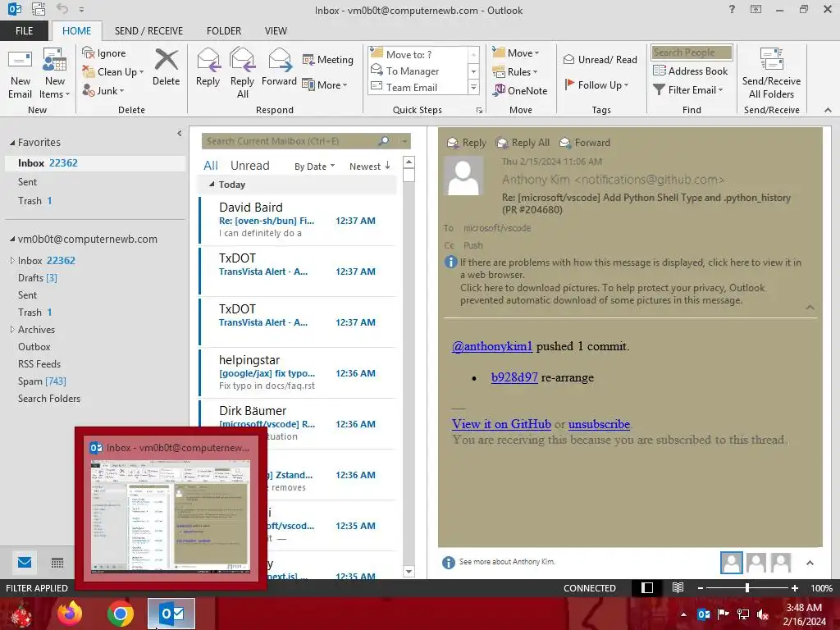Open David Baird email
The image size is (840, 630).
pos(297,220)
